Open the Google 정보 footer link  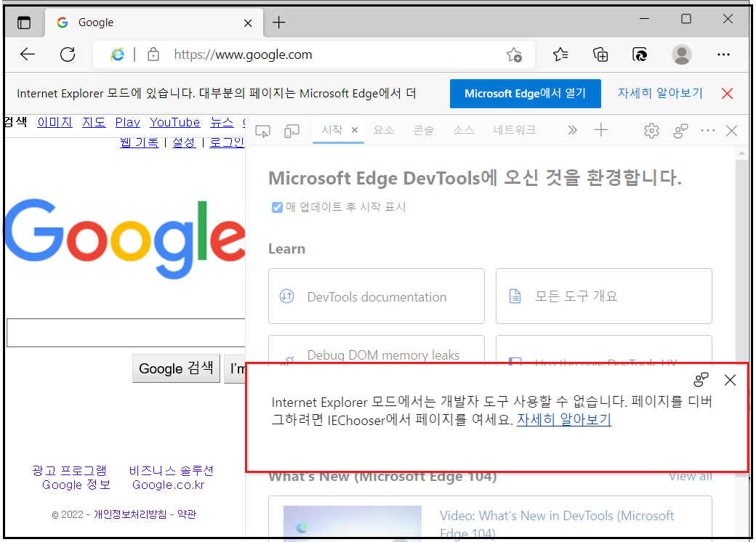point(76,485)
